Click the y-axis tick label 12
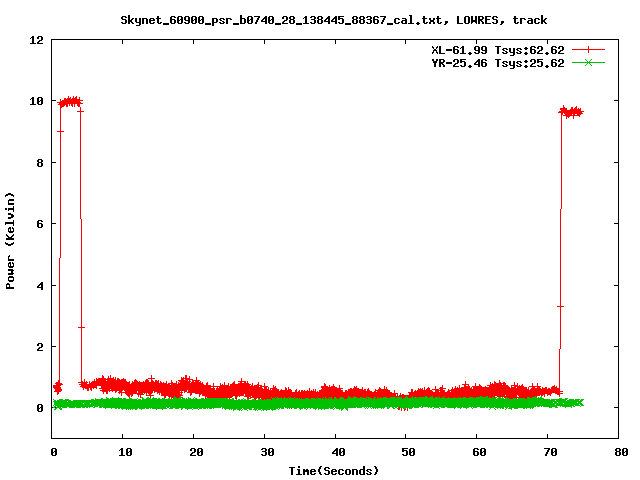Viewport: 640px width, 480px height. pos(36,40)
